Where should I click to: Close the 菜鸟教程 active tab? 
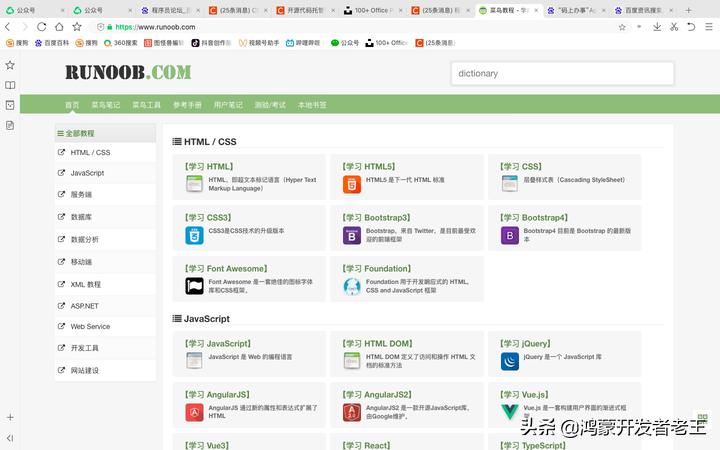[x=536, y=10]
